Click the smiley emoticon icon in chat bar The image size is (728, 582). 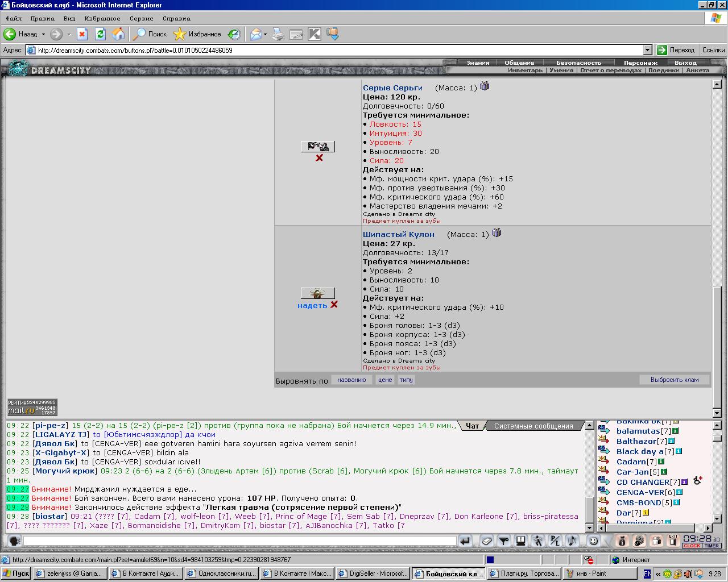point(593,541)
